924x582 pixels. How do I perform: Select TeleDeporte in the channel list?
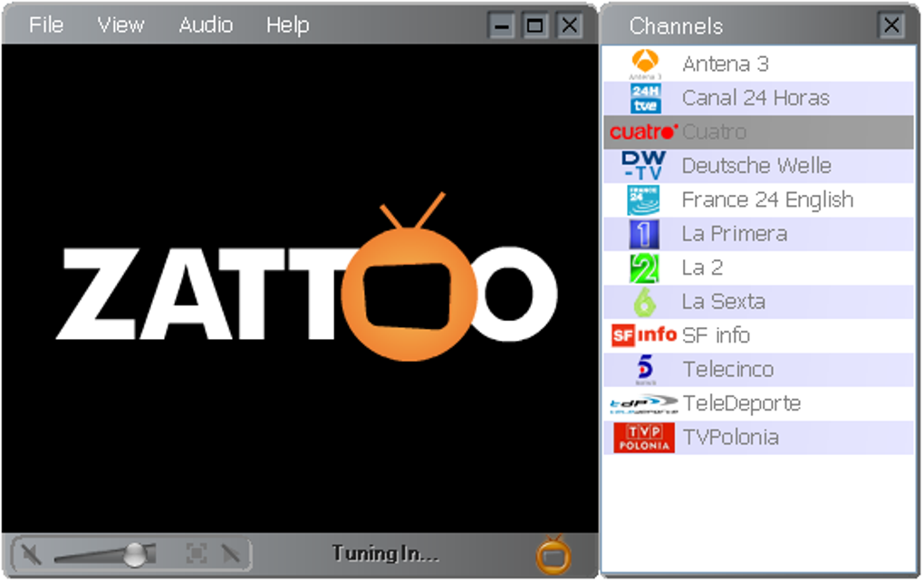tap(758, 404)
